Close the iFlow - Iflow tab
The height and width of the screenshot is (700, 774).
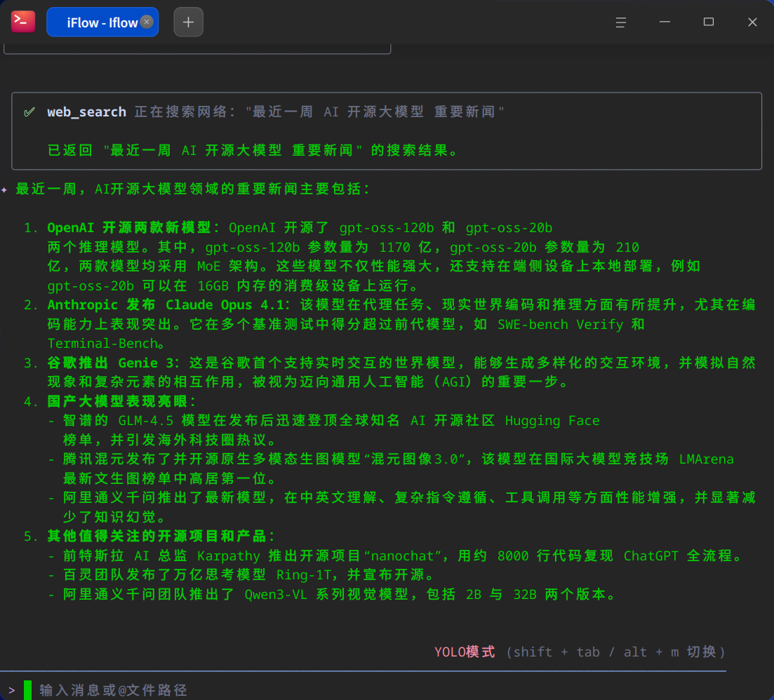point(147,22)
